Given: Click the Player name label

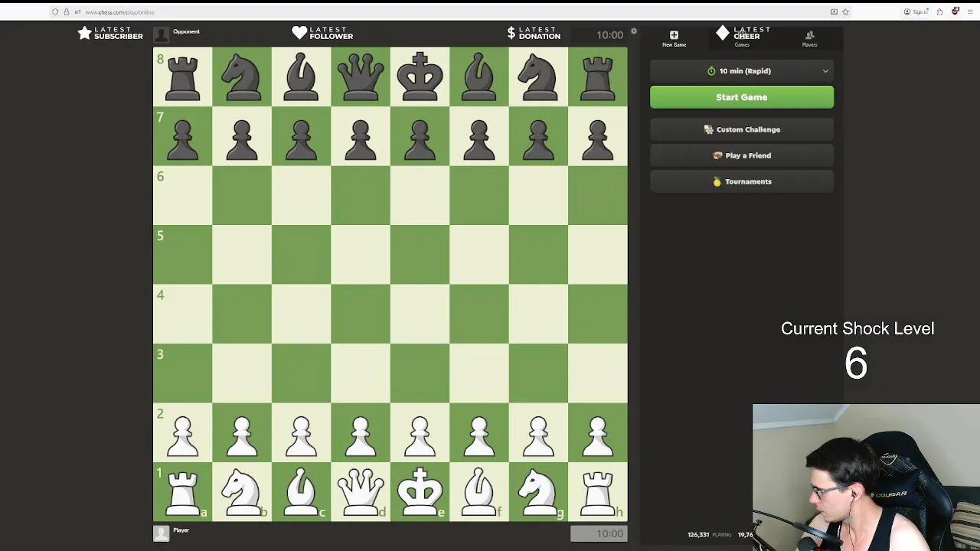Looking at the screenshot, I should pyautogui.click(x=181, y=530).
